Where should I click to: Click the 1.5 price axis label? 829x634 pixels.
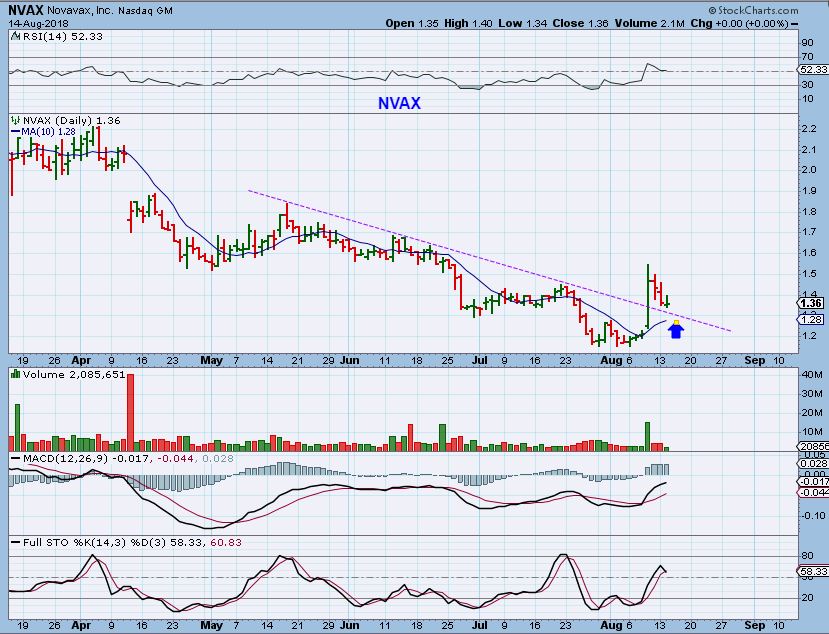point(809,274)
